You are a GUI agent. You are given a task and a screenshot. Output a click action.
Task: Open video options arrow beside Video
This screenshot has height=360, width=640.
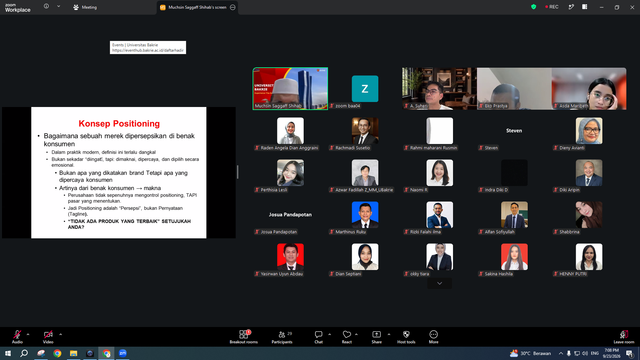click(x=60, y=334)
